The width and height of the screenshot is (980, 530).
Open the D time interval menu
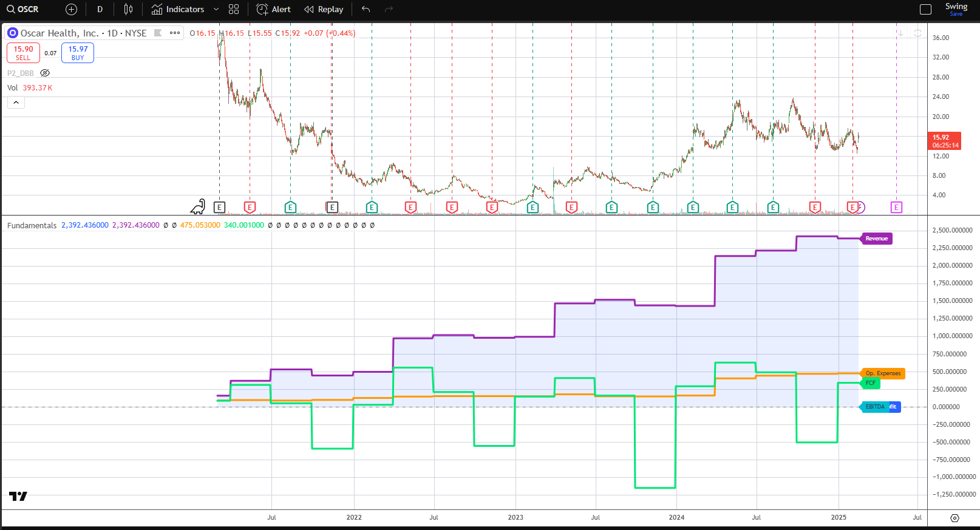(100, 9)
